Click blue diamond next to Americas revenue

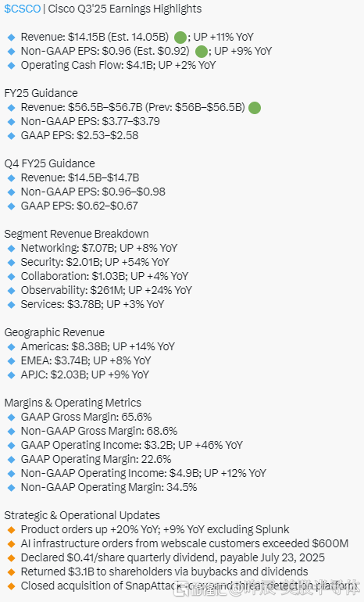[x=12, y=346]
